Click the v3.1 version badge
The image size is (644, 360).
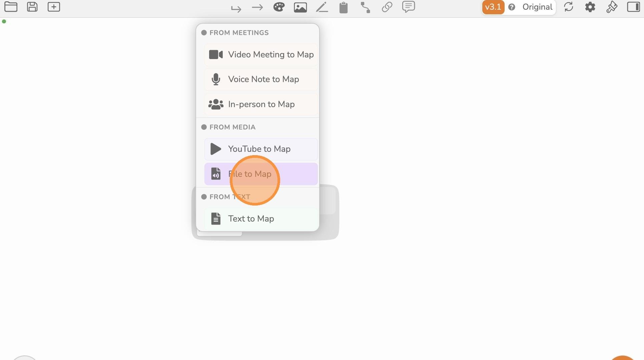point(493,7)
